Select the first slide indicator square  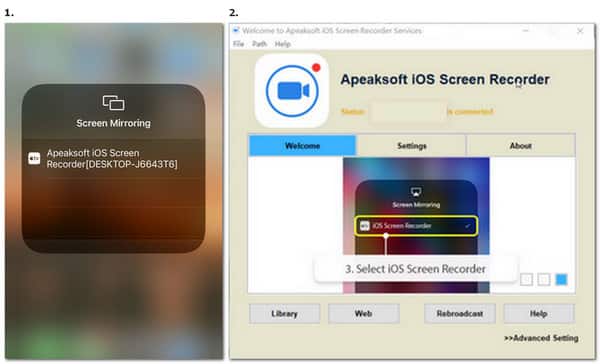527,279
